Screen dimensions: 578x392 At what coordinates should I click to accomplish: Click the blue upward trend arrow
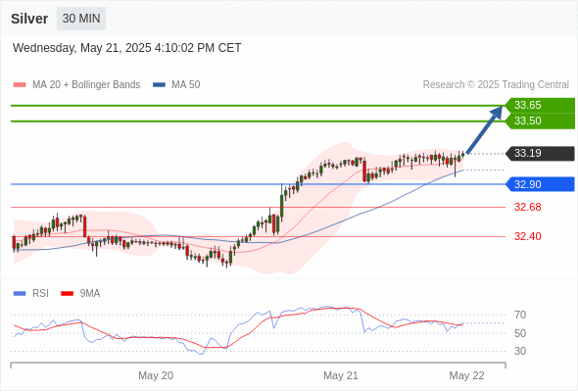click(x=484, y=129)
